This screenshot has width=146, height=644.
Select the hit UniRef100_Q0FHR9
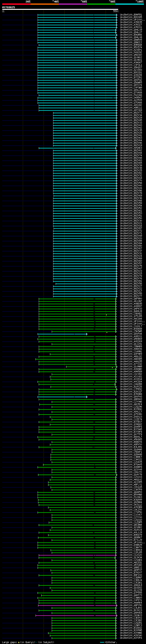[x=131, y=354]
